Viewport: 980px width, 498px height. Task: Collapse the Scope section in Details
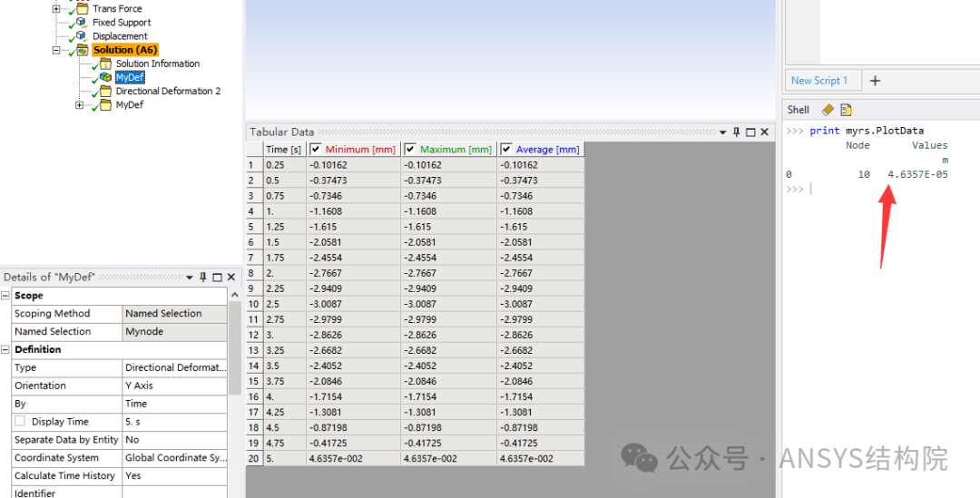tap(5, 296)
